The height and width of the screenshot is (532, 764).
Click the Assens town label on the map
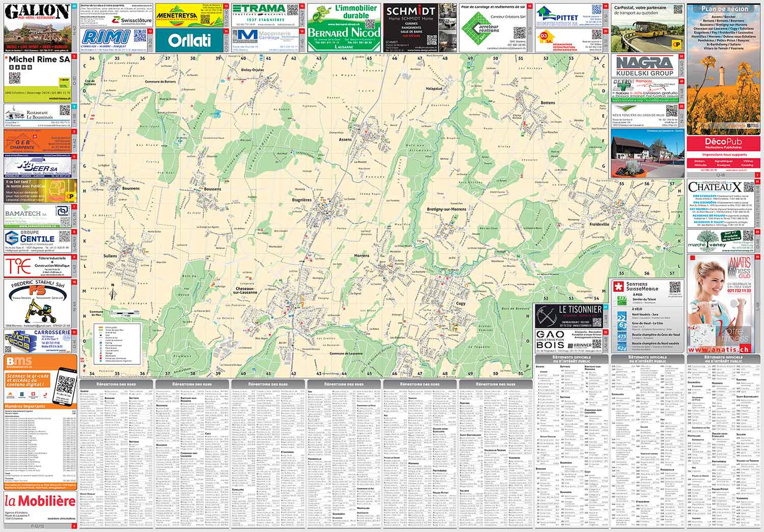pos(345,139)
